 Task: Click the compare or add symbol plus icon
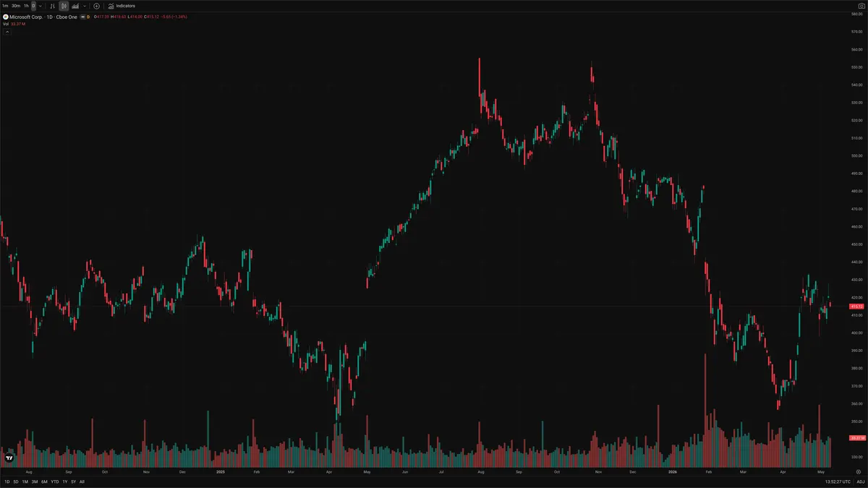point(96,6)
